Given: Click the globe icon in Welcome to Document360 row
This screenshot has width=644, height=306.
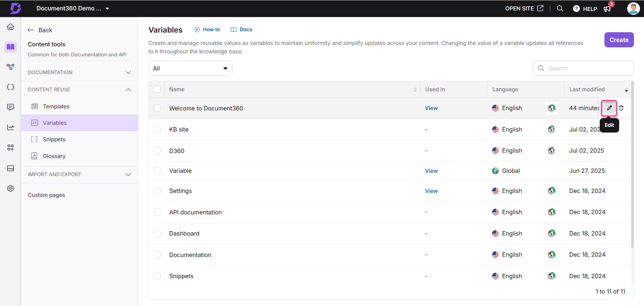Looking at the screenshot, I should pos(551,108).
